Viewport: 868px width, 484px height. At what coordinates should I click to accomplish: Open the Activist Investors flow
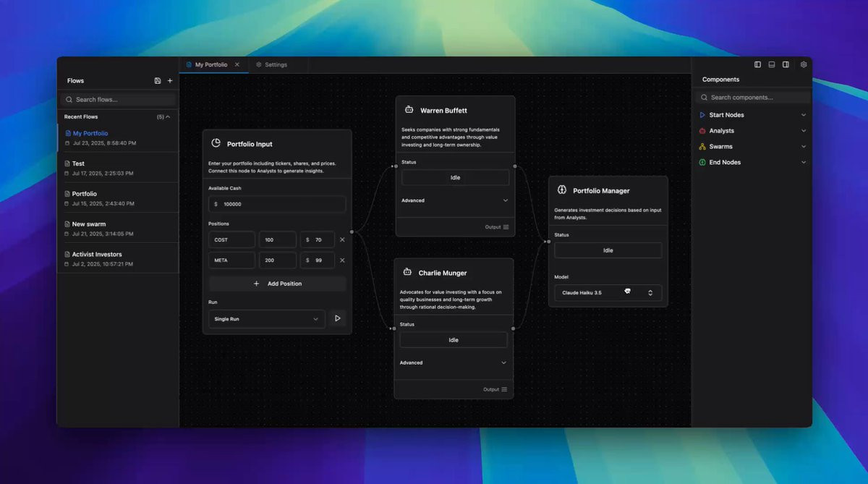pyautogui.click(x=118, y=259)
